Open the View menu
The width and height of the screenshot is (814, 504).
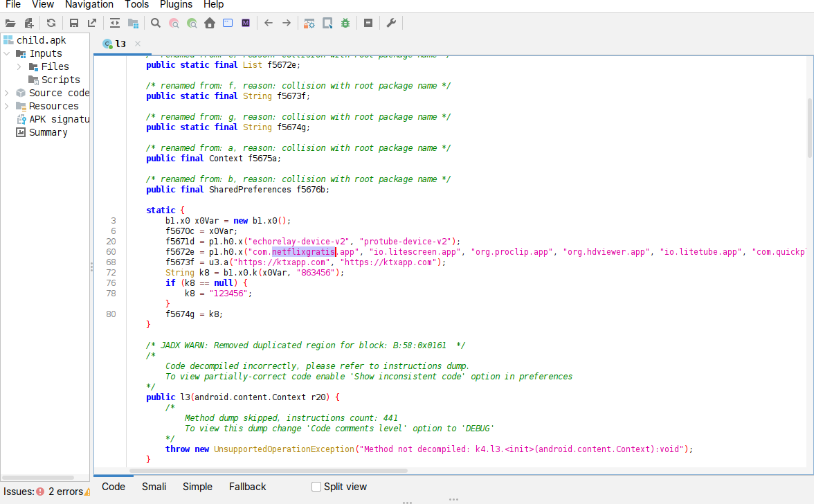[x=43, y=5]
